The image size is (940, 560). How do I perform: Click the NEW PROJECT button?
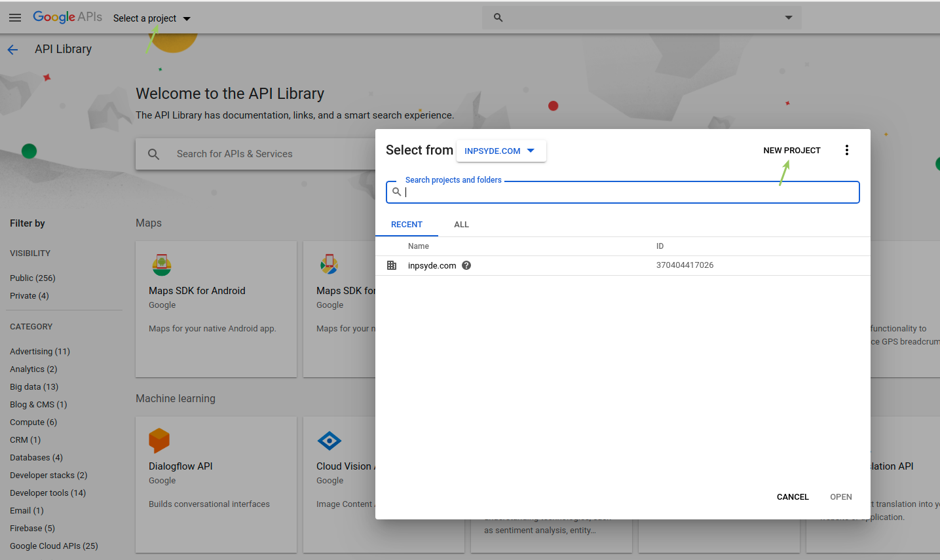click(791, 150)
